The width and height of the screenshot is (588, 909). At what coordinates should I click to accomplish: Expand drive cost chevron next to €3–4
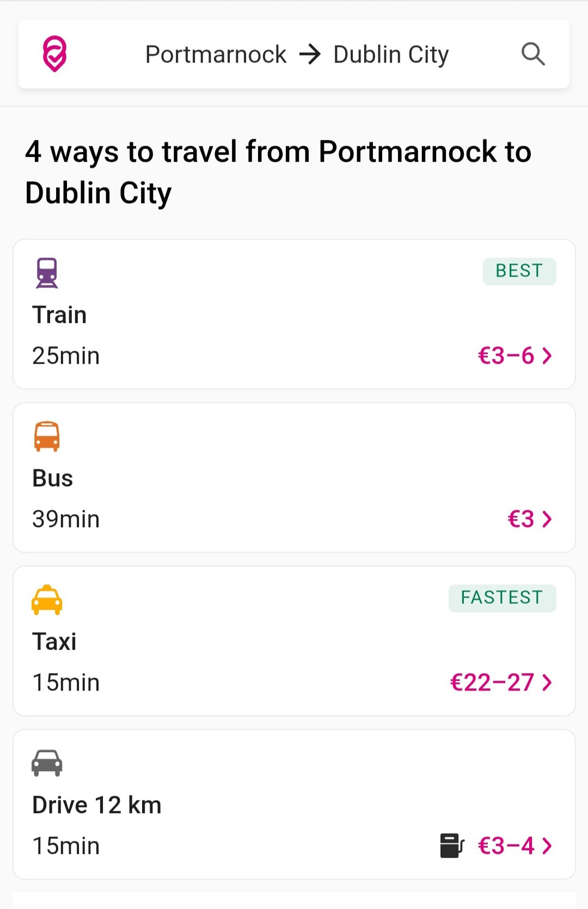point(547,846)
